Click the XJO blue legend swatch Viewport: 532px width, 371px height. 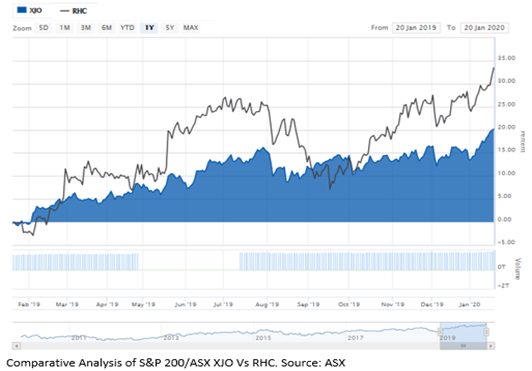click(22, 10)
